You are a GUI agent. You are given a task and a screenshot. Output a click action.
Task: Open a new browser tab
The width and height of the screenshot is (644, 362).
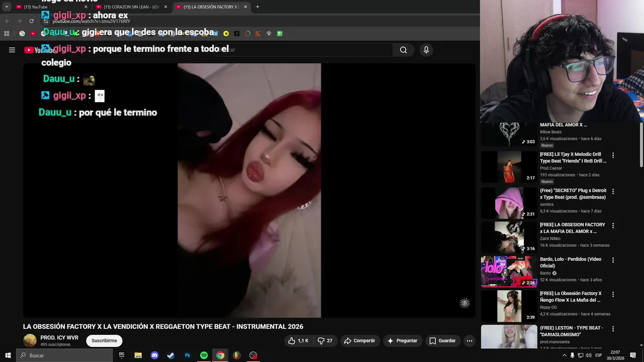coord(258,7)
